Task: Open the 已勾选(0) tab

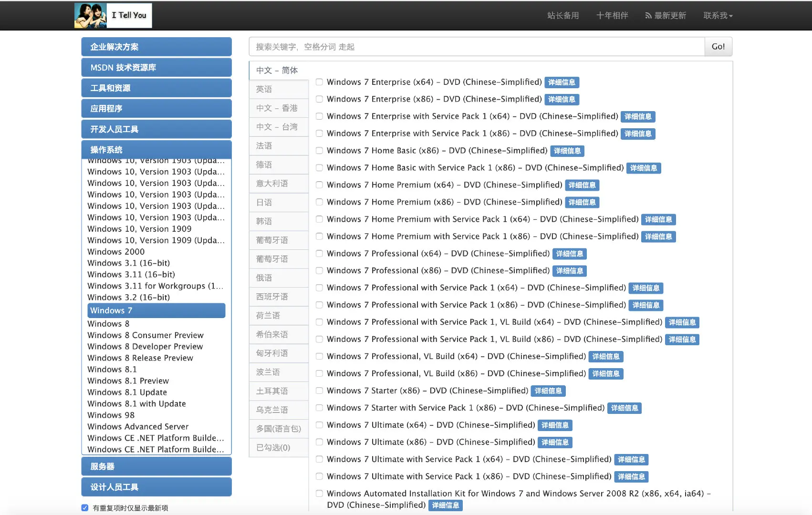Action: 279,448
